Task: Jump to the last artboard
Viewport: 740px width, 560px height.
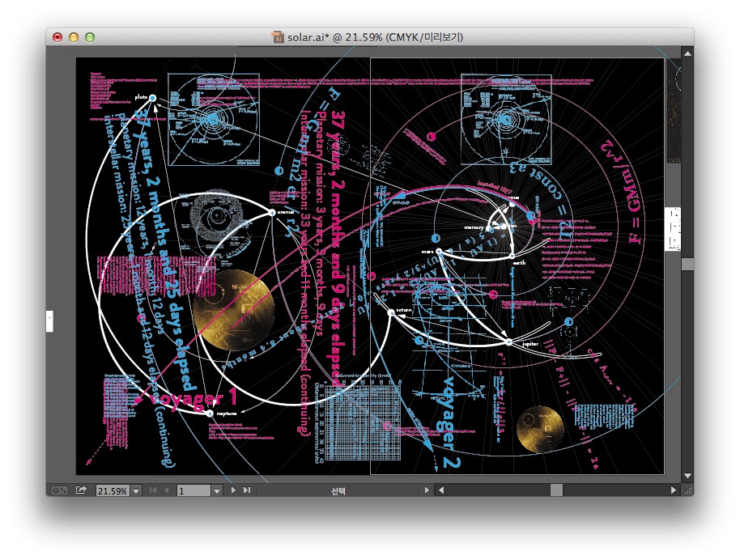Action: pyautogui.click(x=247, y=490)
